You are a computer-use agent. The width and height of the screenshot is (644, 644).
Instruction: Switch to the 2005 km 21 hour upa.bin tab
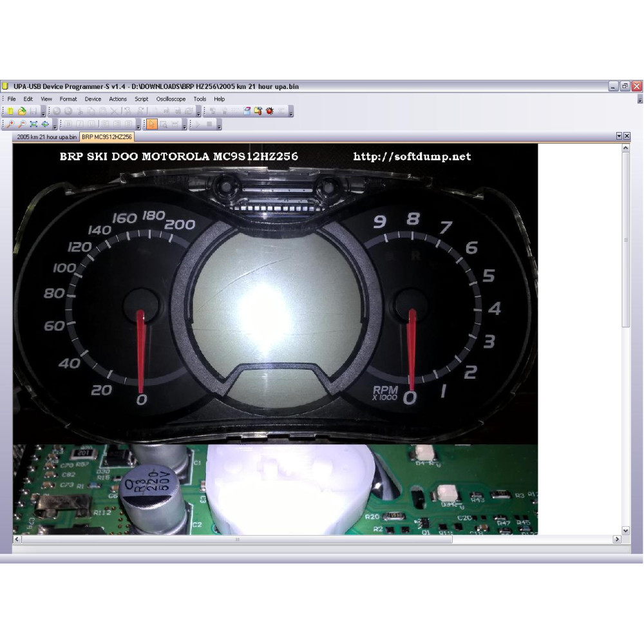46,137
